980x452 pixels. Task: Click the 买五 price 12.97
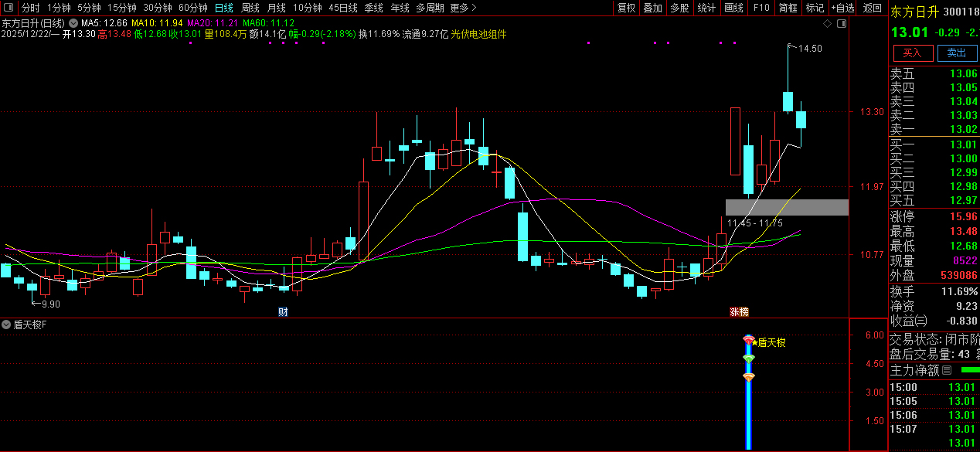(963, 200)
